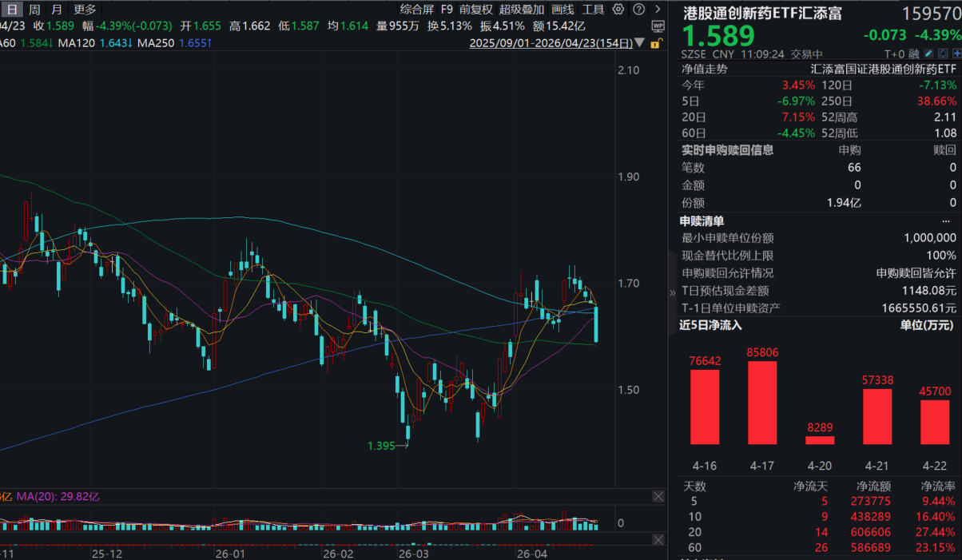Collapse side panel with double-arrow handle
The height and width of the screenshot is (560, 962).
coord(672,293)
